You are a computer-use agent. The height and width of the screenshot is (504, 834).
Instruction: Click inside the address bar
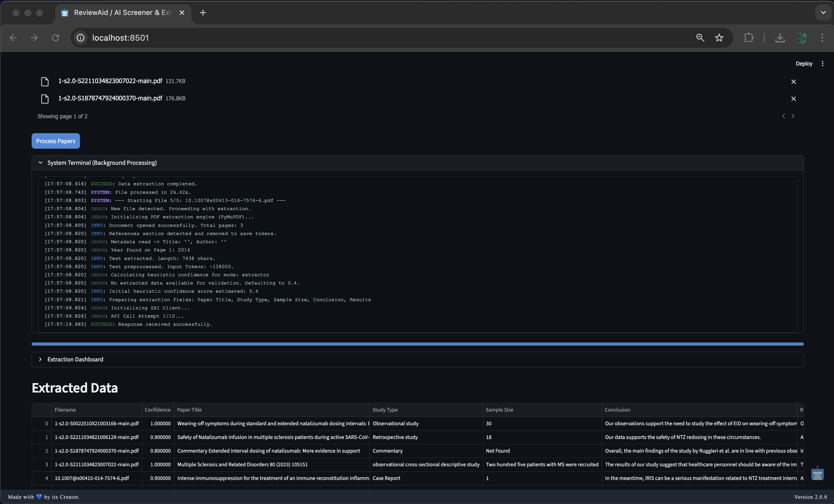tap(237, 37)
